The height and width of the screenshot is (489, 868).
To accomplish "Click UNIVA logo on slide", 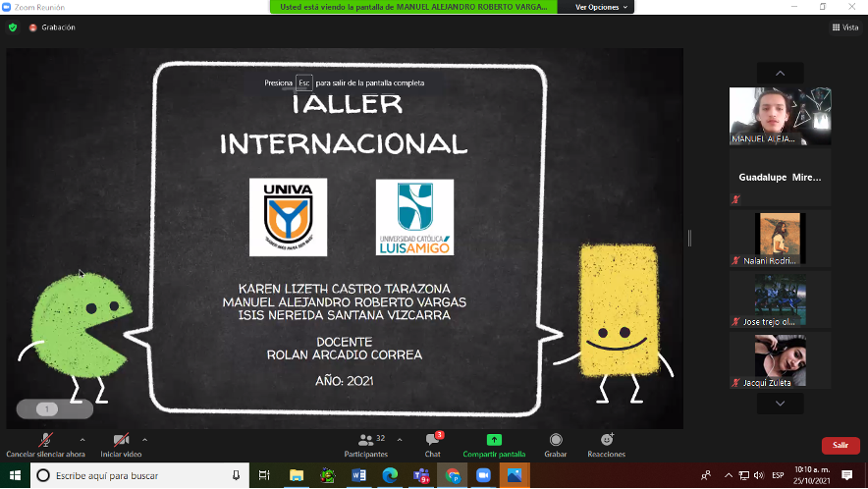I will 288,217.
